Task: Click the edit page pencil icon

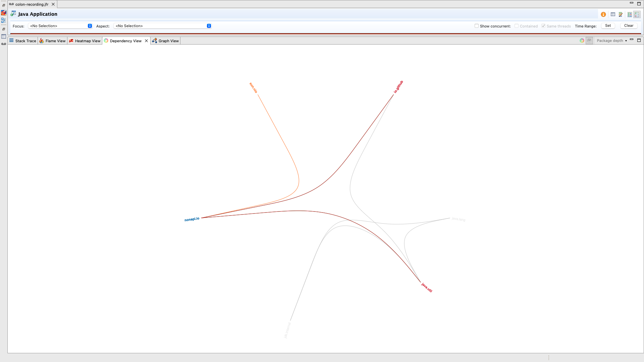Action: click(621, 14)
